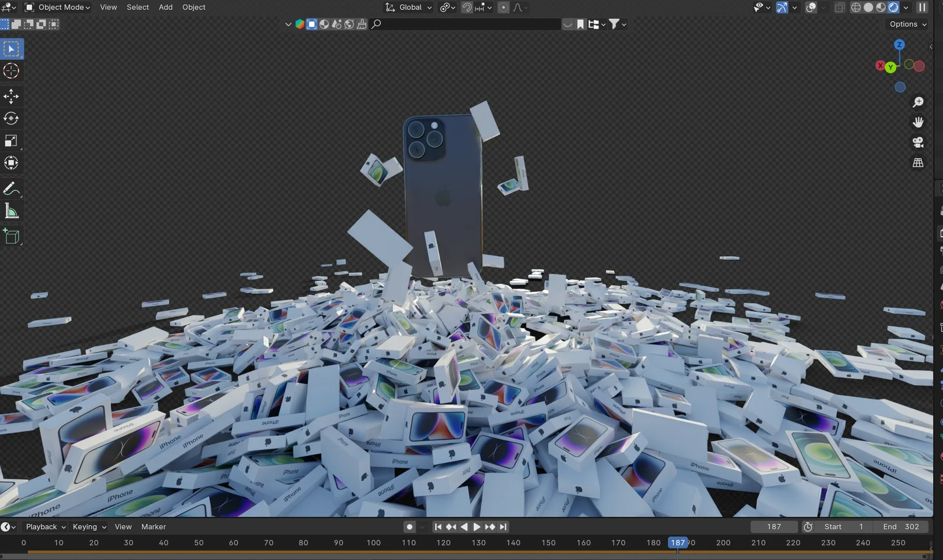Open the Add Cube tool
Image resolution: width=943 pixels, height=560 pixels.
point(11,236)
